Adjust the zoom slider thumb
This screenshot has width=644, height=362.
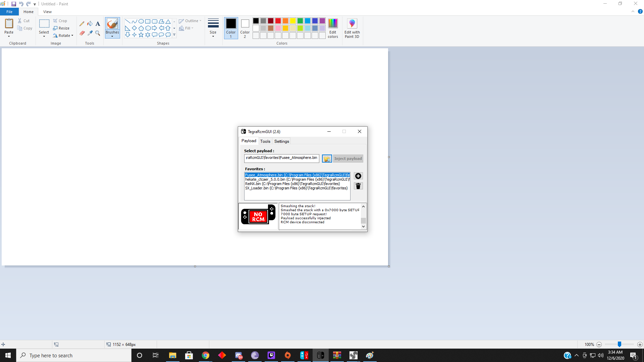620,345
